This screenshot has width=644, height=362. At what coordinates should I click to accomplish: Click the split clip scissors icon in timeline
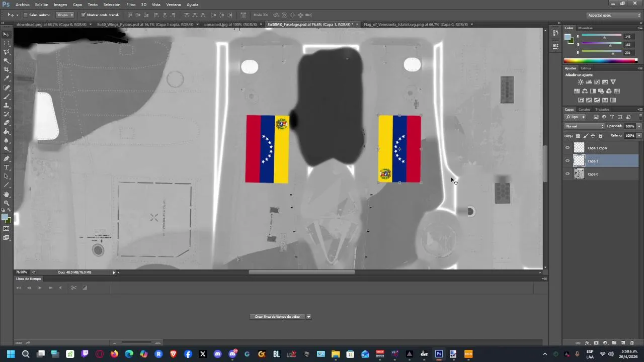click(x=73, y=288)
